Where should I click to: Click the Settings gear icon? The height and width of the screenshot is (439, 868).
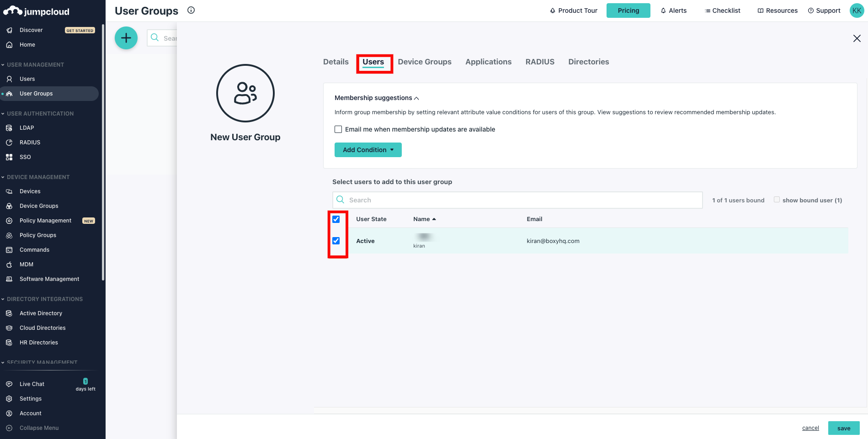coord(9,399)
